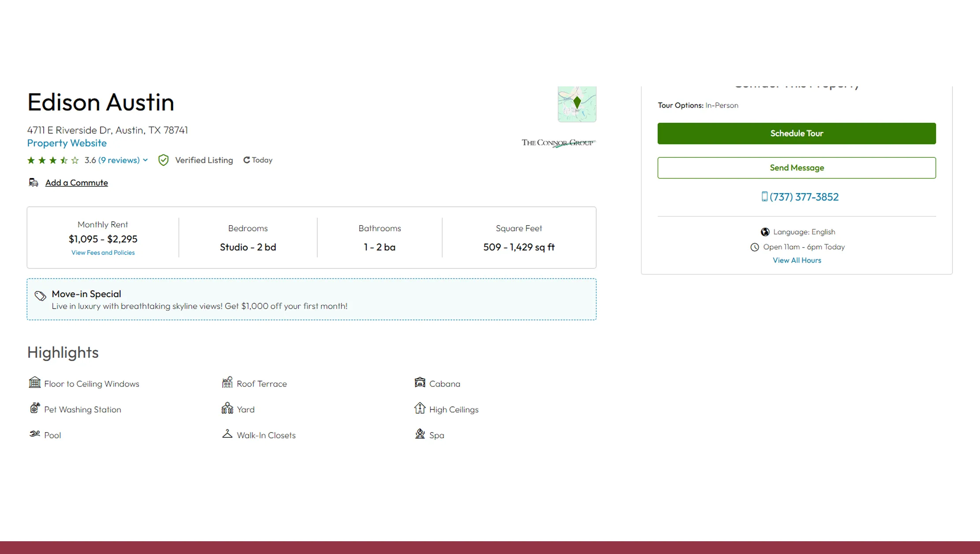This screenshot has height=554, width=980.
Task: Click The Connor Group logo
Action: pyautogui.click(x=558, y=143)
